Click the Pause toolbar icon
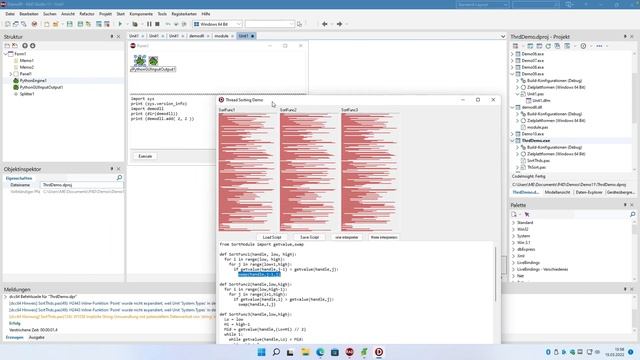640x360 pixels. click(x=149, y=24)
